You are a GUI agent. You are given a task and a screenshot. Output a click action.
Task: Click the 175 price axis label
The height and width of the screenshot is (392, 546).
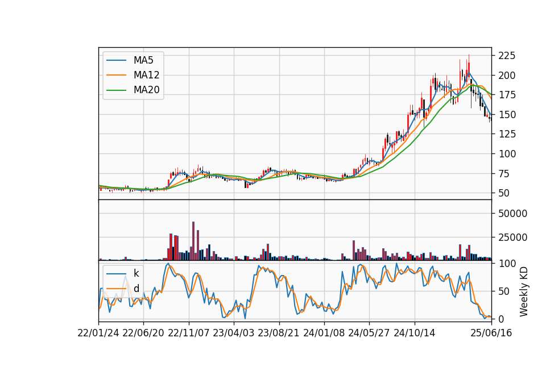[507, 95]
